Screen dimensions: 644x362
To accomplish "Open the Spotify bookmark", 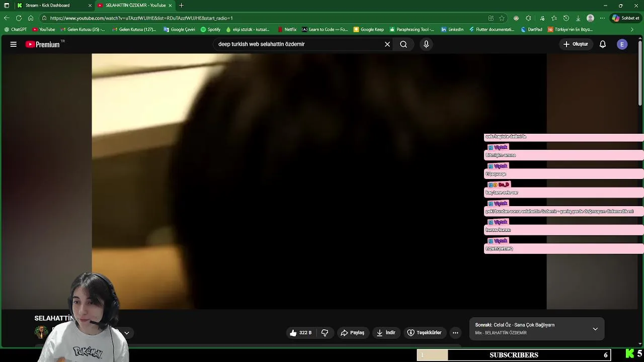I will (210, 30).
